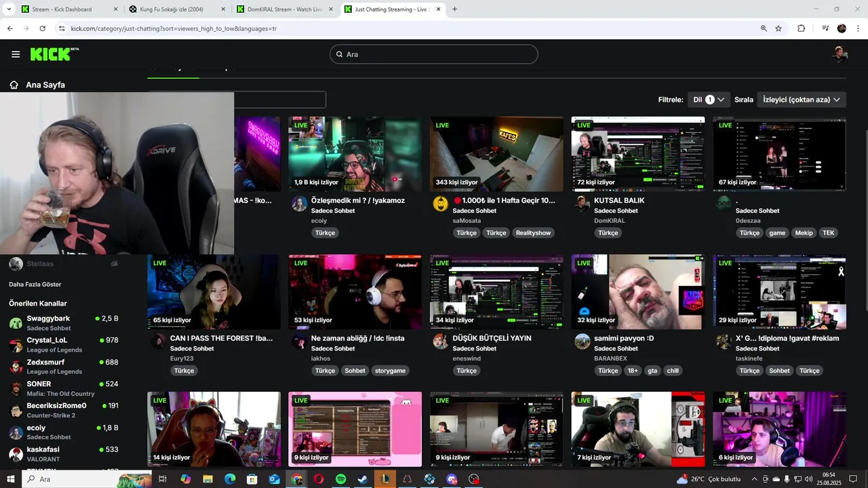Click the chill tag on BARANBEX stream
Viewport: 868px width, 488px height.
tap(673, 371)
